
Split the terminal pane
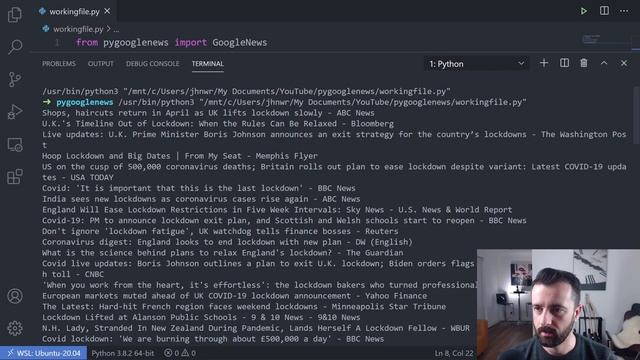point(564,63)
